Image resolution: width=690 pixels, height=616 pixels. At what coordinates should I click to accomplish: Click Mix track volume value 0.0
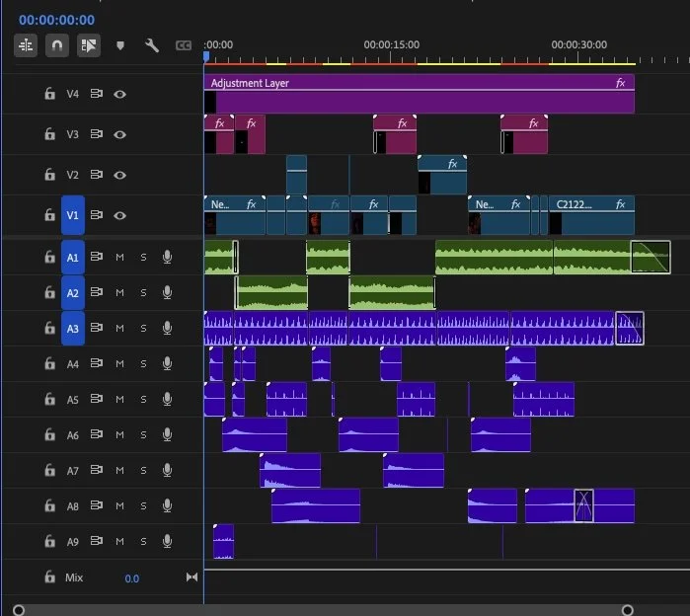tap(132, 578)
